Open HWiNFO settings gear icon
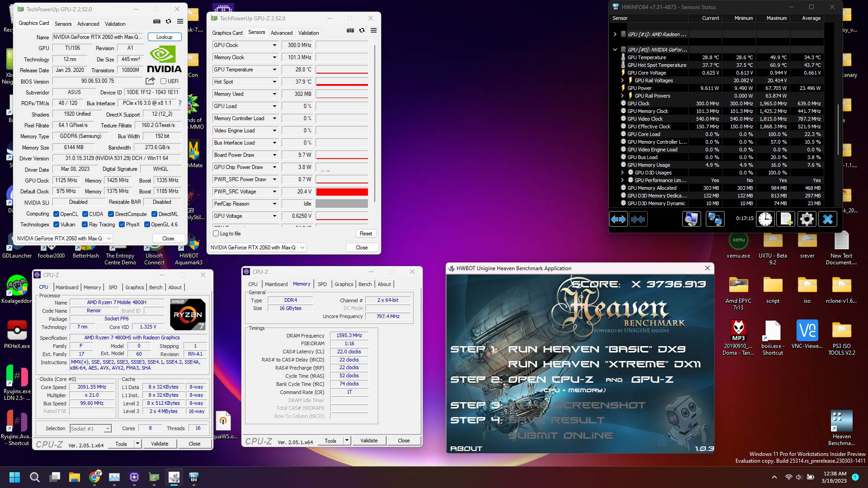Image resolution: width=868 pixels, height=488 pixels. pos(807,219)
